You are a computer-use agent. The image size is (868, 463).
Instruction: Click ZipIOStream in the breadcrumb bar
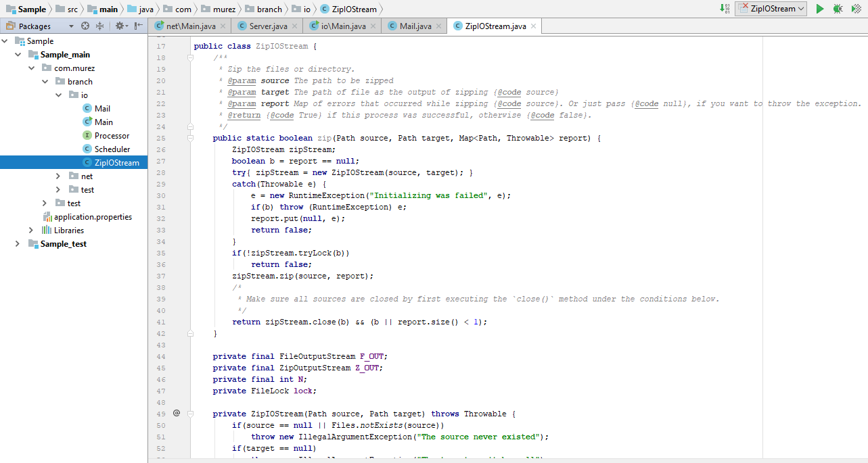tap(347, 9)
